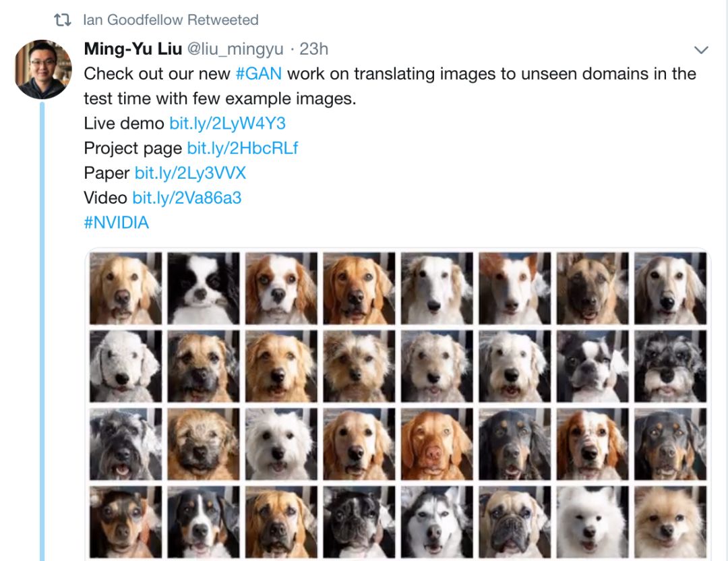Click the @liu_mingyu handle
728x561 pixels.
pos(235,49)
